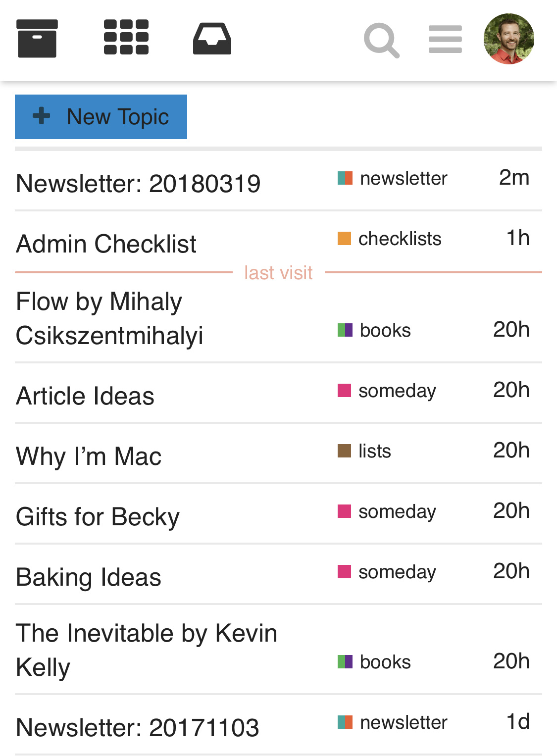Open the hamburger menu
The image size is (557, 756).
pos(445,39)
